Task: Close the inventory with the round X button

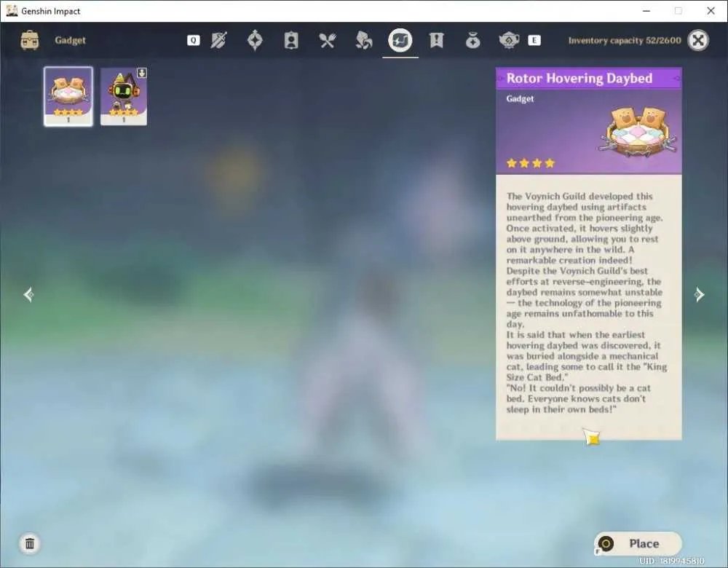Action: tap(698, 40)
